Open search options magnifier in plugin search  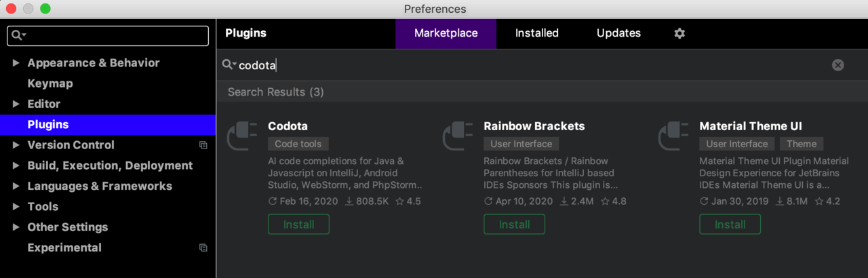229,65
